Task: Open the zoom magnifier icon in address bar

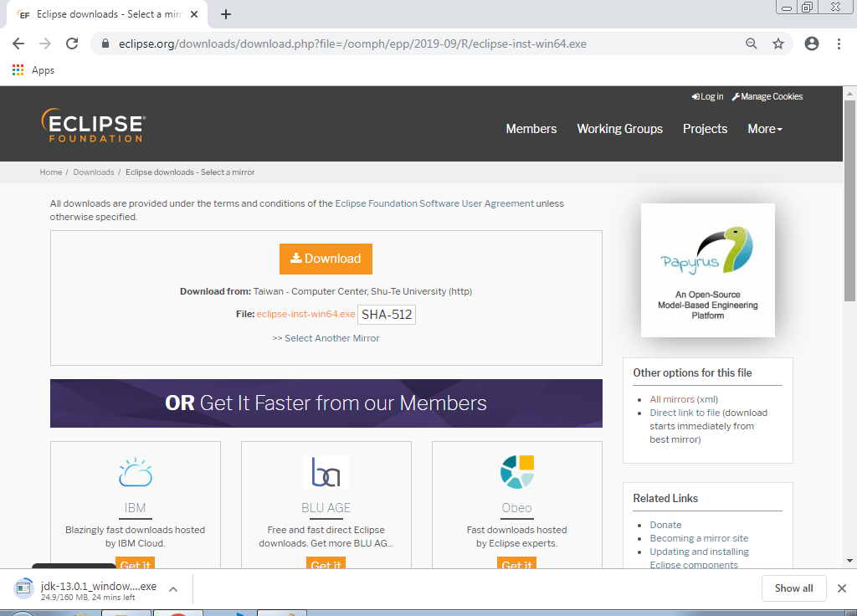Action: pyautogui.click(x=752, y=44)
